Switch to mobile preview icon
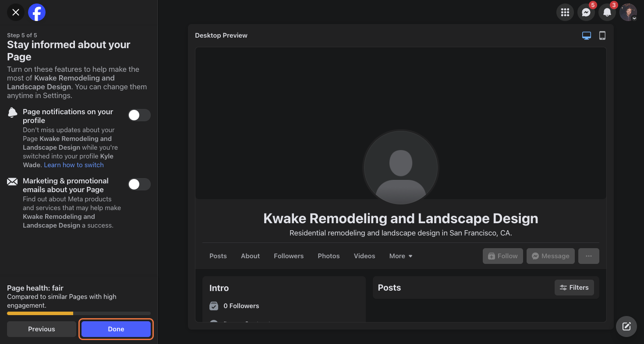The width and height of the screenshot is (644, 344). tap(602, 35)
